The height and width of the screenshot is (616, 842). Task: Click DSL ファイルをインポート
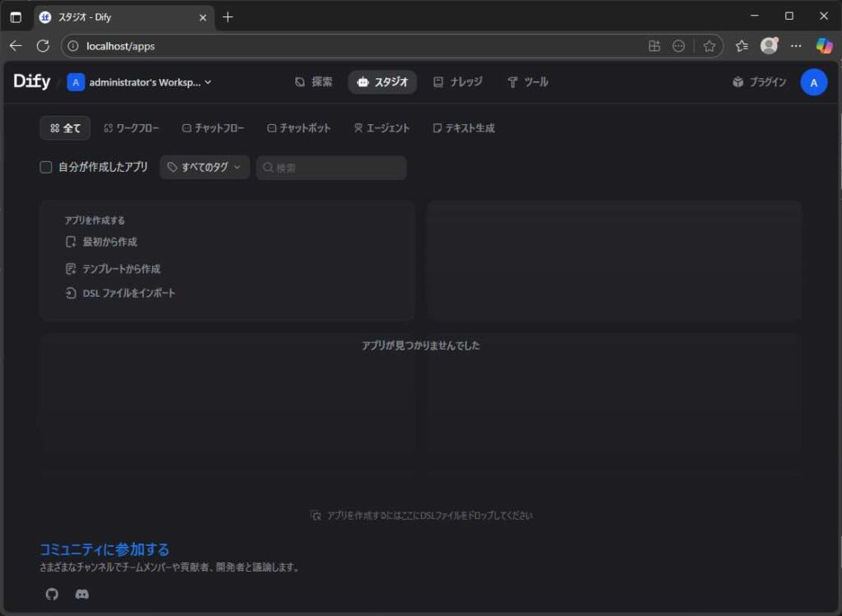click(x=128, y=293)
